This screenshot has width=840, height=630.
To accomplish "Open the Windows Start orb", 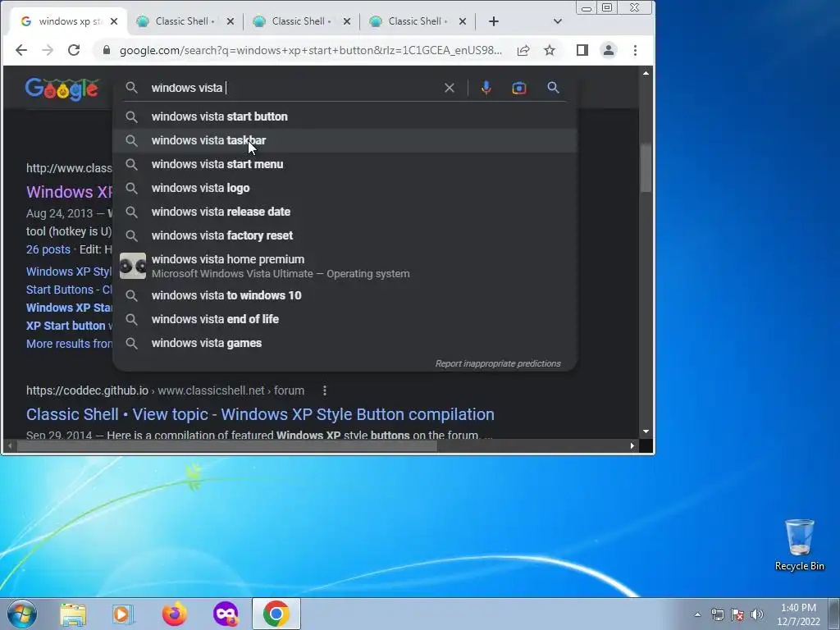I will tap(22, 614).
